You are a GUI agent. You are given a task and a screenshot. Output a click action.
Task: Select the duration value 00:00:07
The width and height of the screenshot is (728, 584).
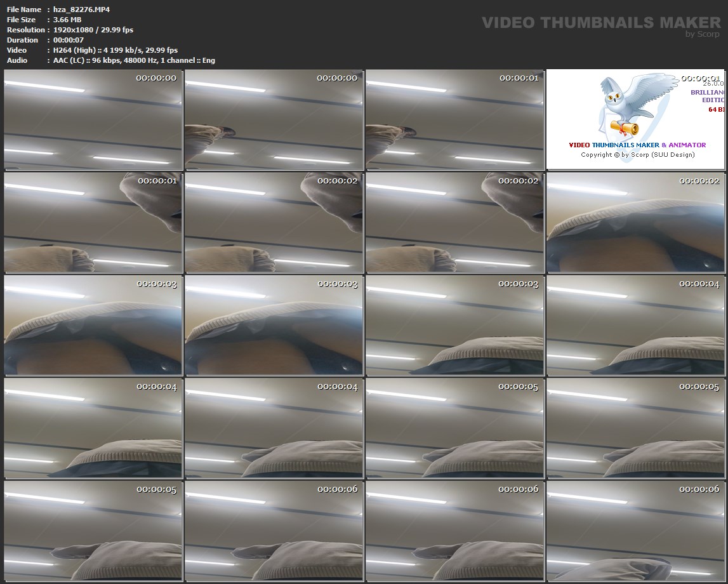point(69,40)
